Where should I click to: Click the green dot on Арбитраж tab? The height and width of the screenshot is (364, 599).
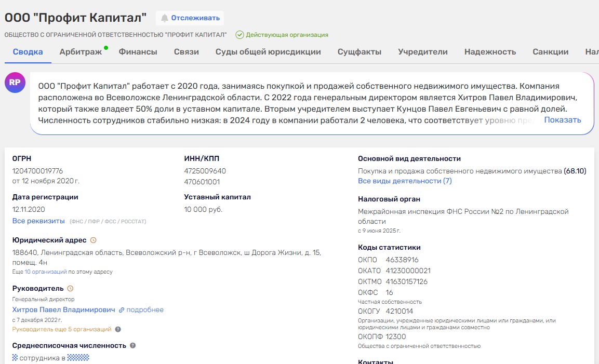106,48
